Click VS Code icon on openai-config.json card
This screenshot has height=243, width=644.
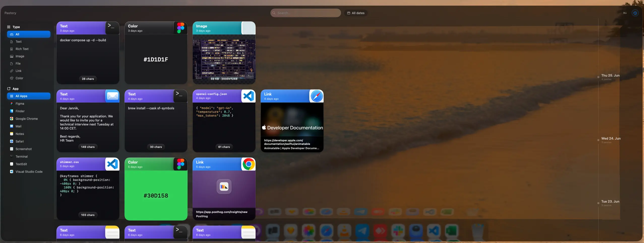tap(248, 96)
